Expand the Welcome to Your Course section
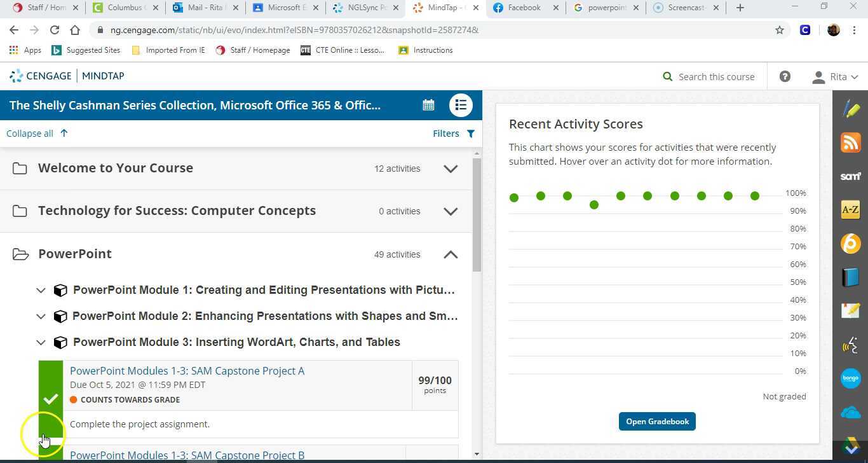Screen dimensions: 868x463 click(x=451, y=169)
